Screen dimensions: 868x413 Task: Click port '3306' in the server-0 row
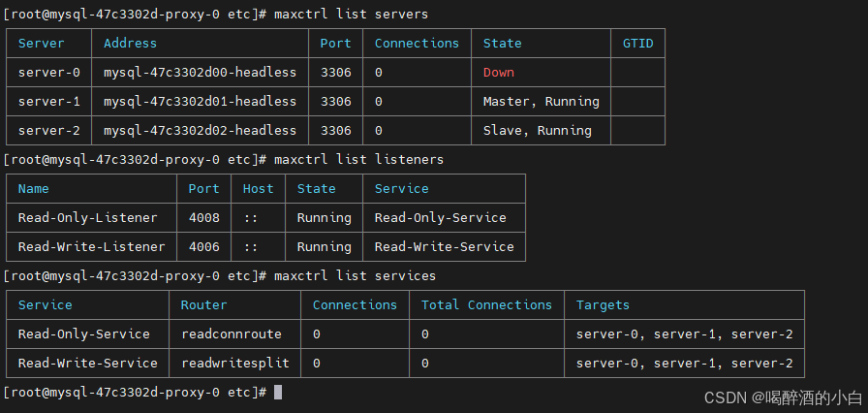[335, 73]
